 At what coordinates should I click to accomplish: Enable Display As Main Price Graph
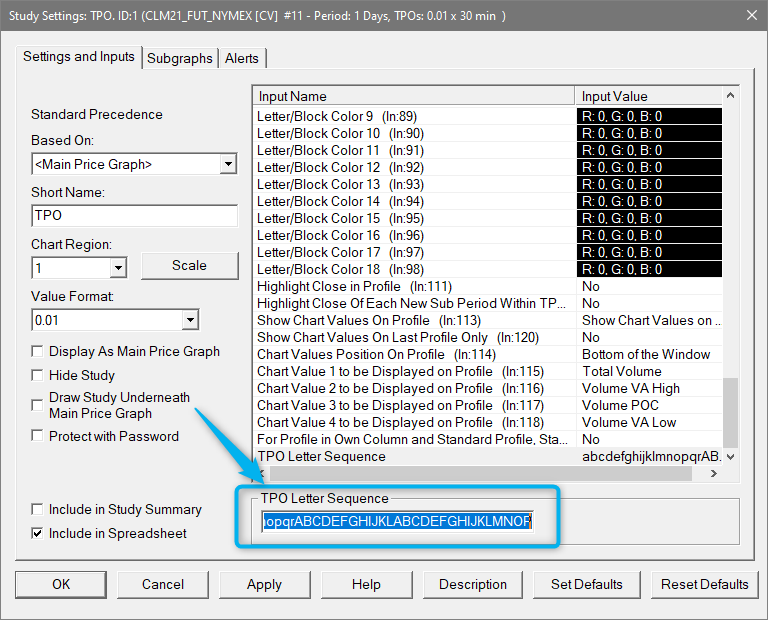38,352
